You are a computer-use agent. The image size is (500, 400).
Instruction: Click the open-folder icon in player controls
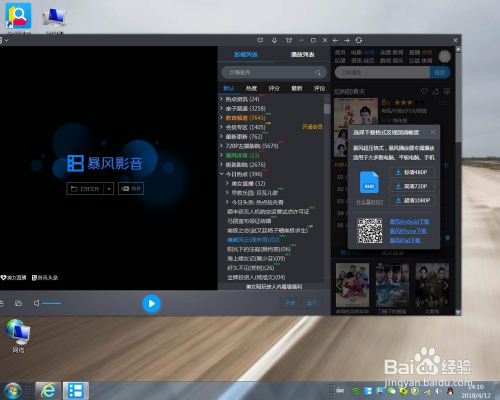[18, 303]
